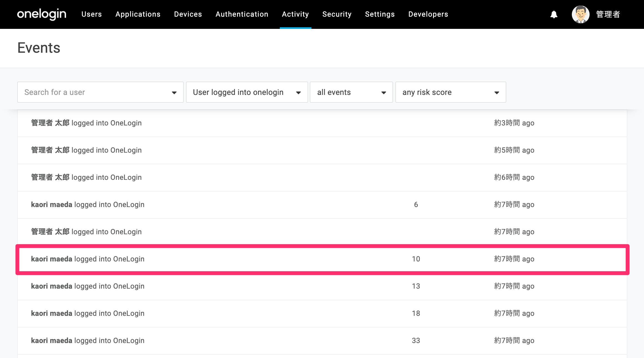Click the risk score value 10
Screen dimensions: 644x358
coord(416,259)
